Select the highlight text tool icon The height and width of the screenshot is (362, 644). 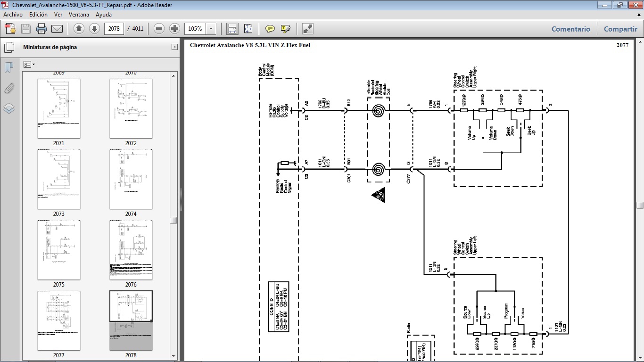(x=285, y=29)
